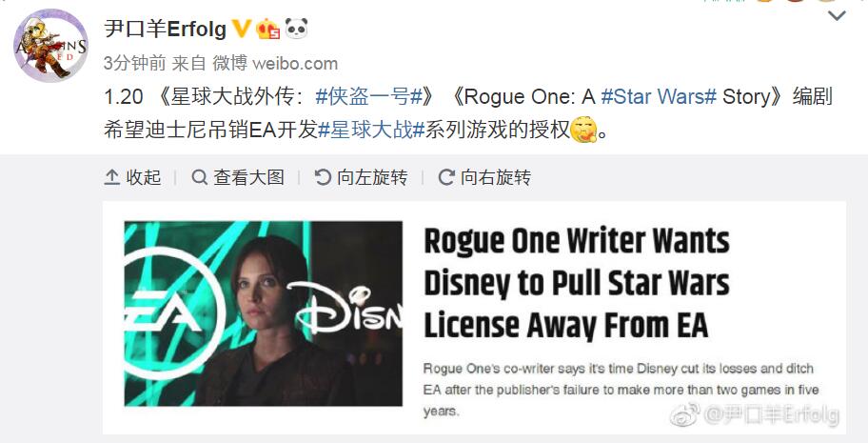
Task: Click the smiling emoji in post text
Action: click(583, 130)
